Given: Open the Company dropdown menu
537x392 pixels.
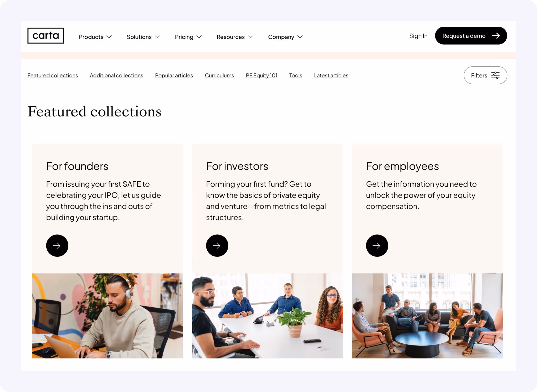Looking at the screenshot, I should pyautogui.click(x=285, y=37).
